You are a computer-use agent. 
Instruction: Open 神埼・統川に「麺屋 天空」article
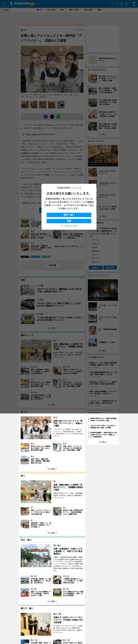tap(41, 461)
